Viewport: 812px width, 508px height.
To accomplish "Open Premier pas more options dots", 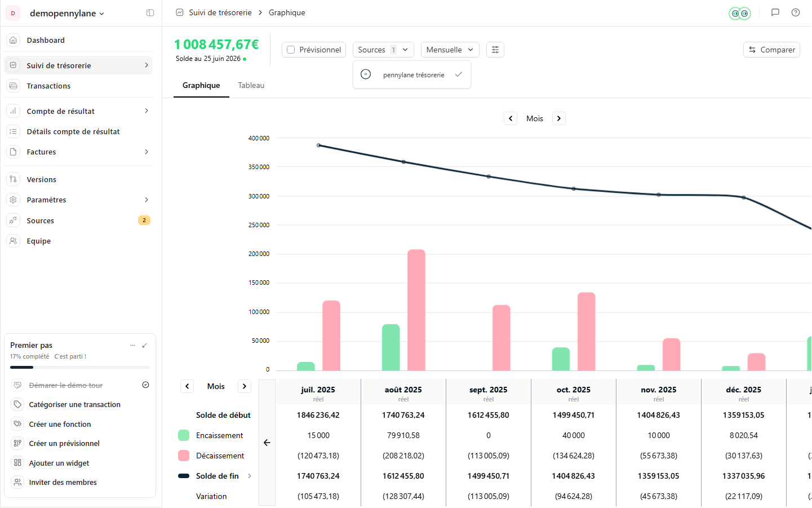I will [x=133, y=346].
